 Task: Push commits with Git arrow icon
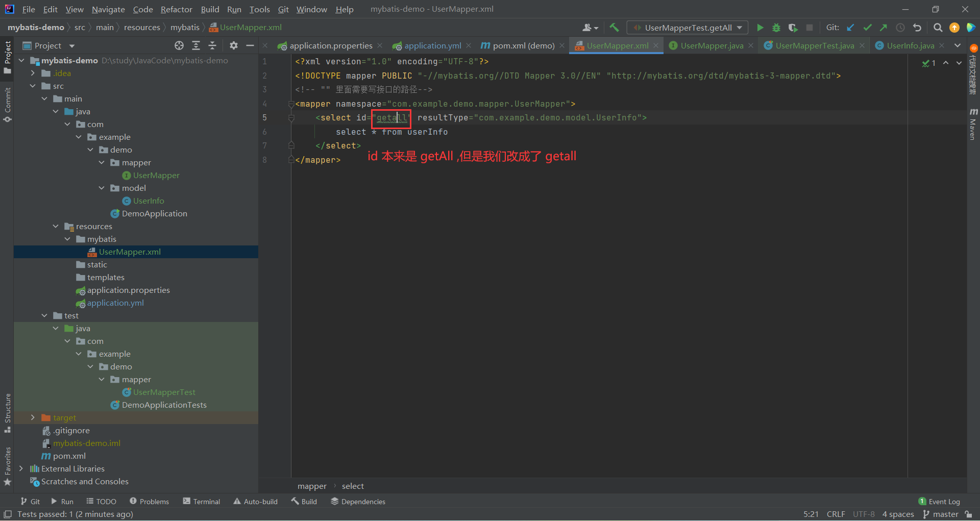coord(884,28)
